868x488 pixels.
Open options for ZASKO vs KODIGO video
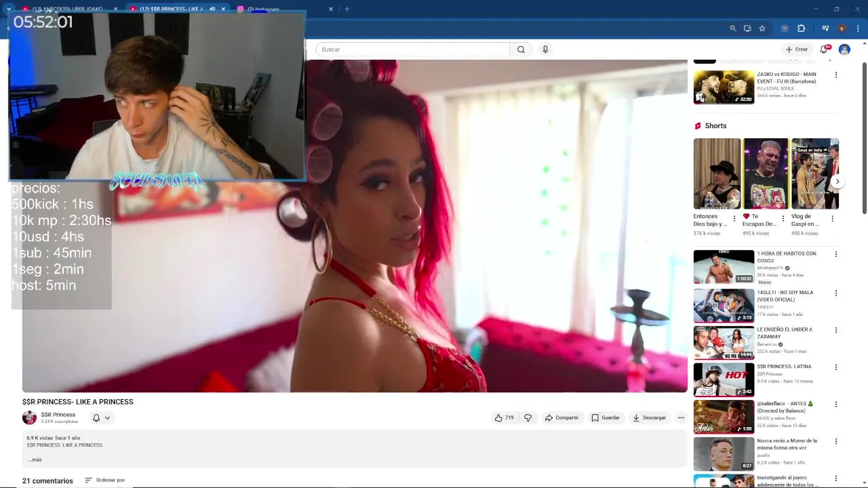pos(835,75)
